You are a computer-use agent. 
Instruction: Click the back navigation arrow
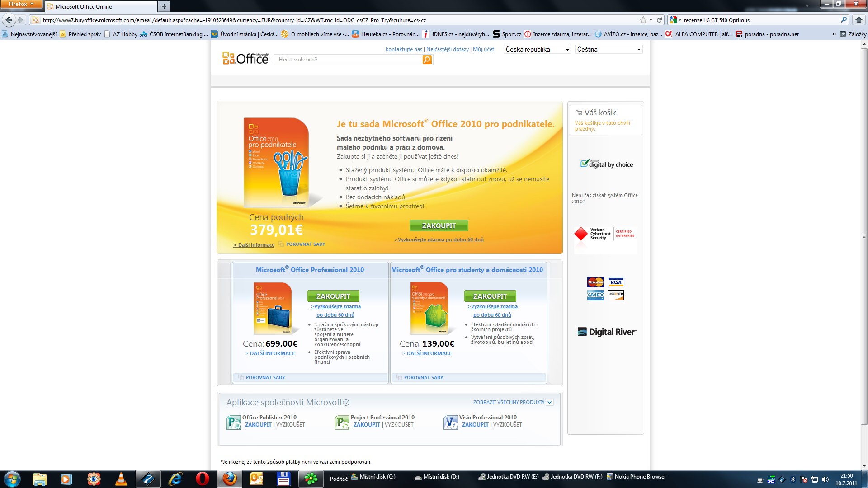(x=9, y=20)
